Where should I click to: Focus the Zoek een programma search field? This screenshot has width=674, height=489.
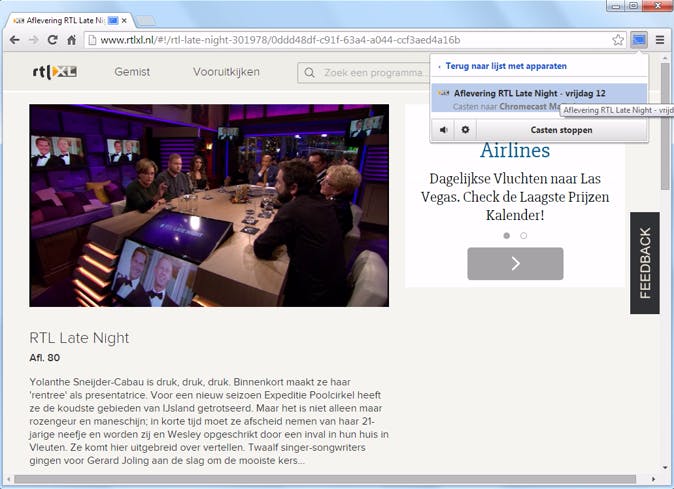(x=365, y=73)
